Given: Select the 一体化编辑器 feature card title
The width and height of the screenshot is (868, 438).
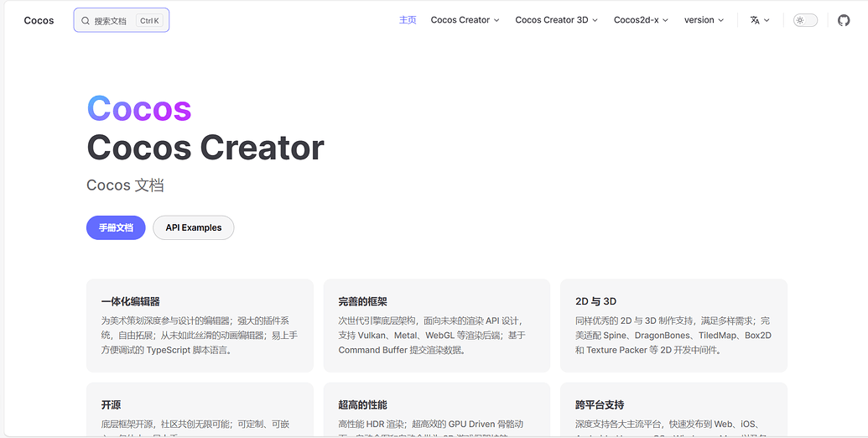Looking at the screenshot, I should pyautogui.click(x=131, y=302).
